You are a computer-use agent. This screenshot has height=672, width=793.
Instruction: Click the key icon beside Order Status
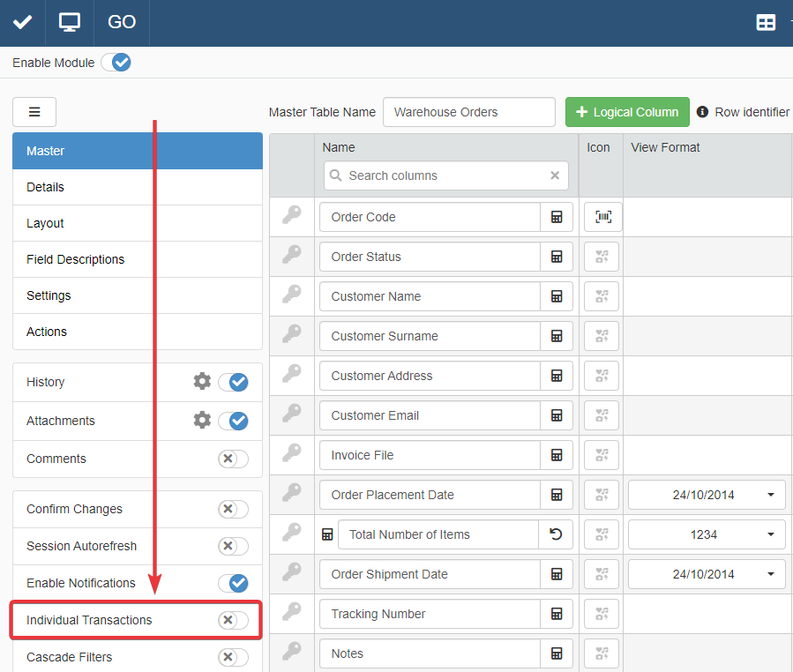click(291, 256)
